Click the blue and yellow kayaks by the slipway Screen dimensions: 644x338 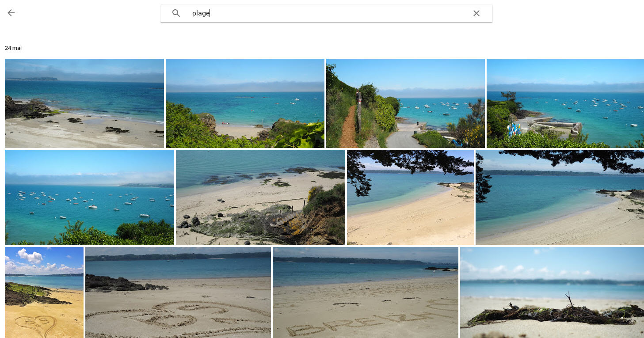pos(513,129)
